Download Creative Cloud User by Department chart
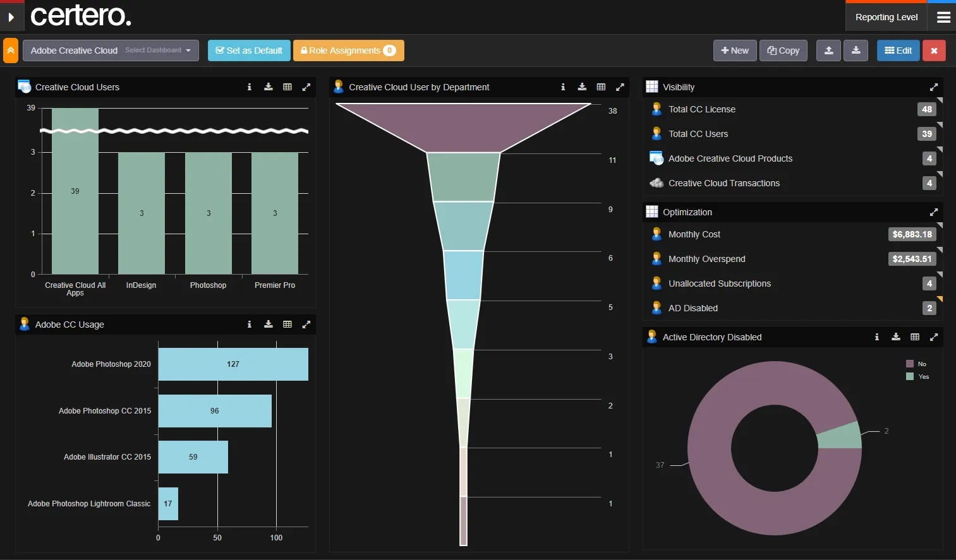Image resolution: width=956 pixels, height=560 pixels. pyautogui.click(x=582, y=87)
